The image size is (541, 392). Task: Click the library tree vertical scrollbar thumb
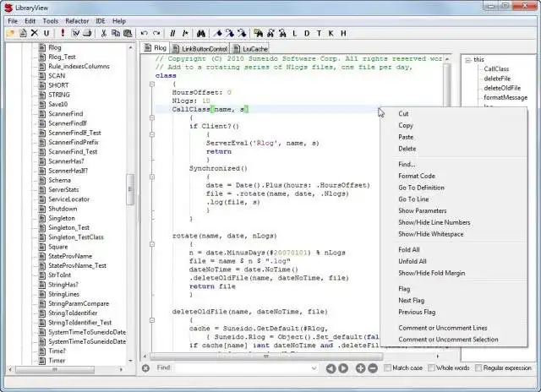coord(130,189)
